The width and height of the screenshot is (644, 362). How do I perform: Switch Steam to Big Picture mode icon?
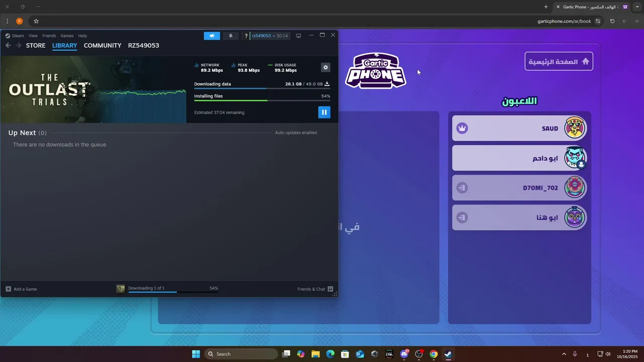[x=298, y=36]
